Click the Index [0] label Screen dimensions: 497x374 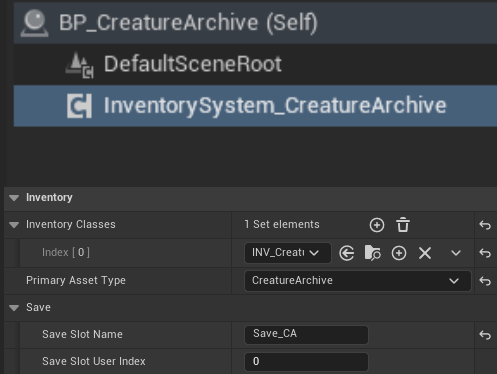coord(66,253)
